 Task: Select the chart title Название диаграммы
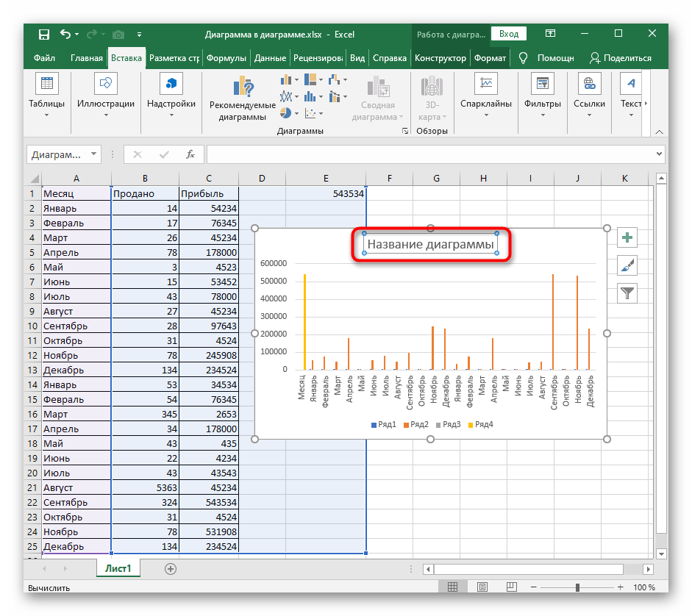[x=430, y=245]
